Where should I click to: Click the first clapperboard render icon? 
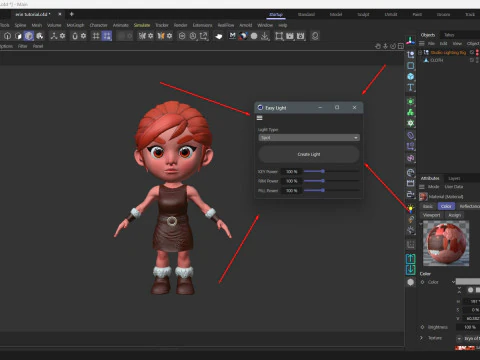290,36
